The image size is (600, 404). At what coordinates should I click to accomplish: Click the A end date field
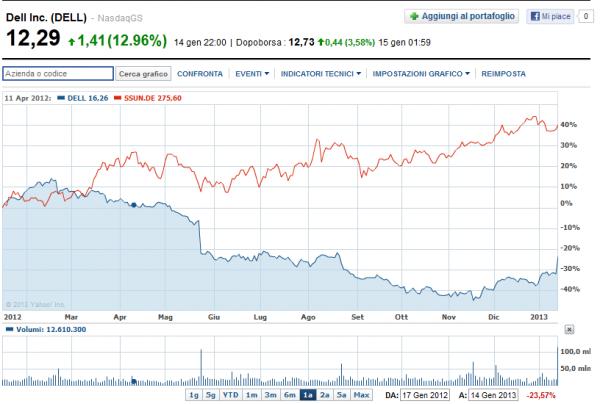pos(493,395)
